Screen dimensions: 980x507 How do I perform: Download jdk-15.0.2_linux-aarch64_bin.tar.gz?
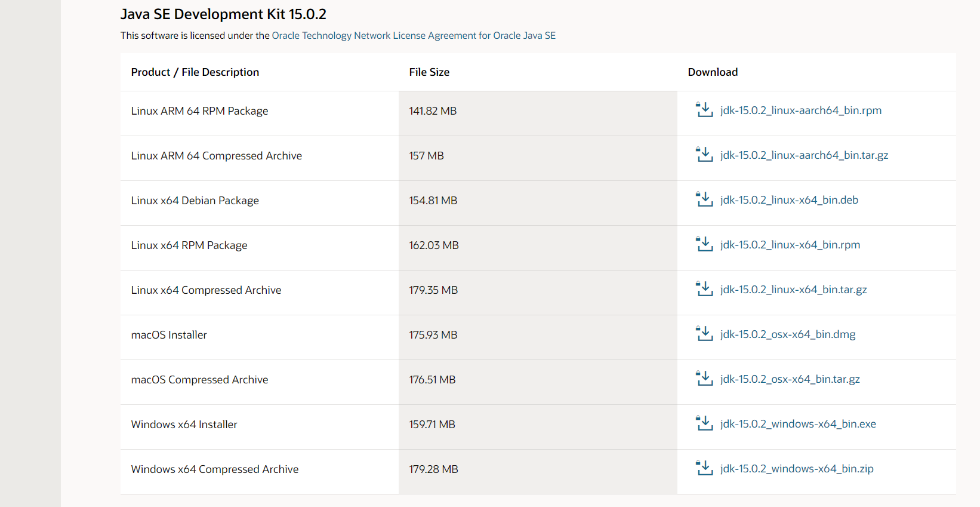[804, 155]
